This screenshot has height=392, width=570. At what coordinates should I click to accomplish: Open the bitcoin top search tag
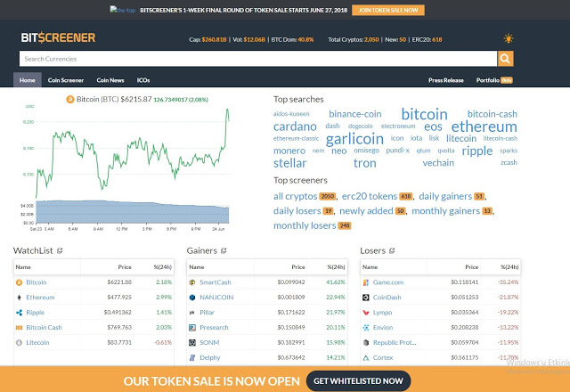pos(424,114)
